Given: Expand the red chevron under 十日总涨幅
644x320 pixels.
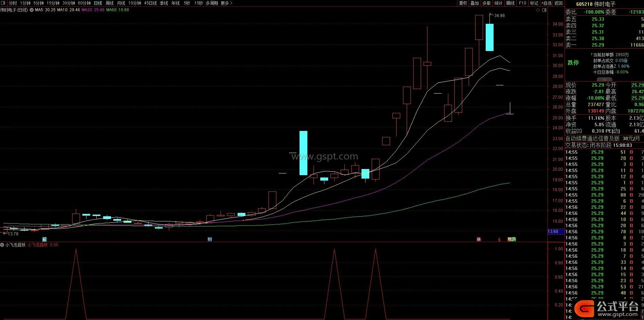Looking at the screenshot, I should pos(604,80).
